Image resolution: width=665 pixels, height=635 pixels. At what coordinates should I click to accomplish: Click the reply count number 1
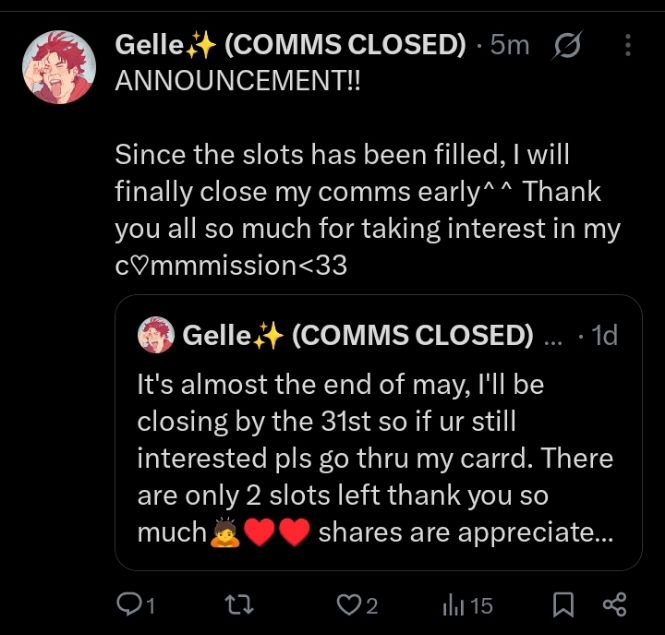coord(151,605)
